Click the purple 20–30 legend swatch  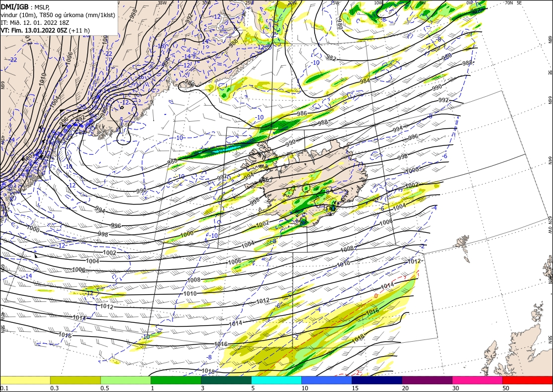click(427, 380)
